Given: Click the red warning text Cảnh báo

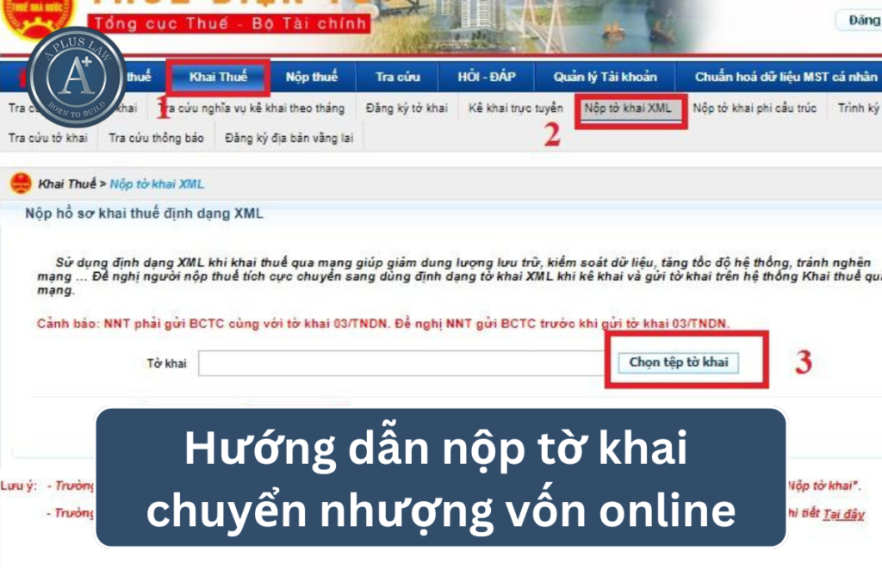Looking at the screenshot, I should coord(383,324).
